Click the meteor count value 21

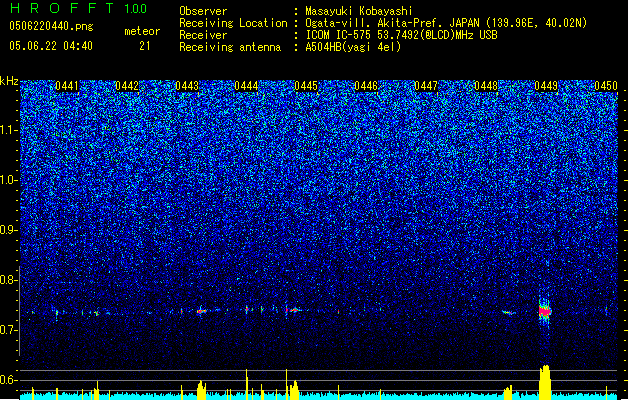(145, 46)
